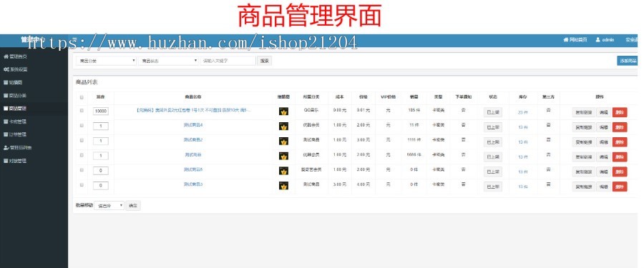This screenshot has width=644, height=268.
Task: Click the sort field in 测试商品3 row
Action: 101,186
